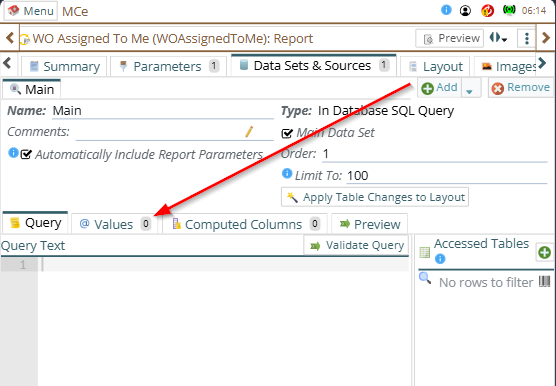Click the info icon under Accessed Tables
The height and width of the screenshot is (386, 556).
pos(440,259)
